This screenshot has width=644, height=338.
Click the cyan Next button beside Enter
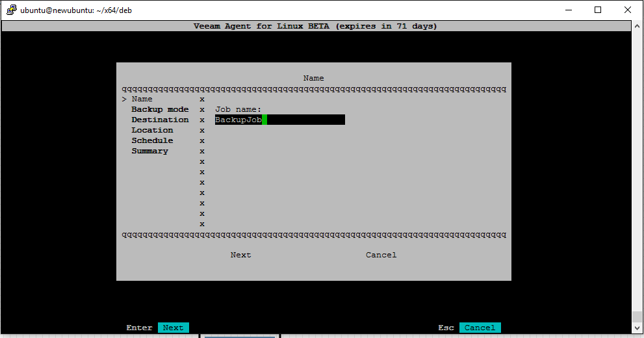[174, 328]
